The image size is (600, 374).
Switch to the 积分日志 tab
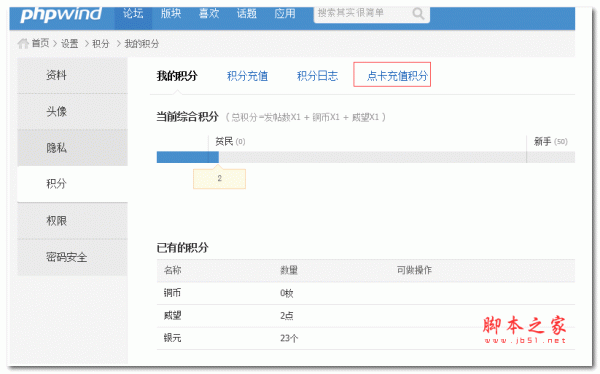click(x=317, y=76)
